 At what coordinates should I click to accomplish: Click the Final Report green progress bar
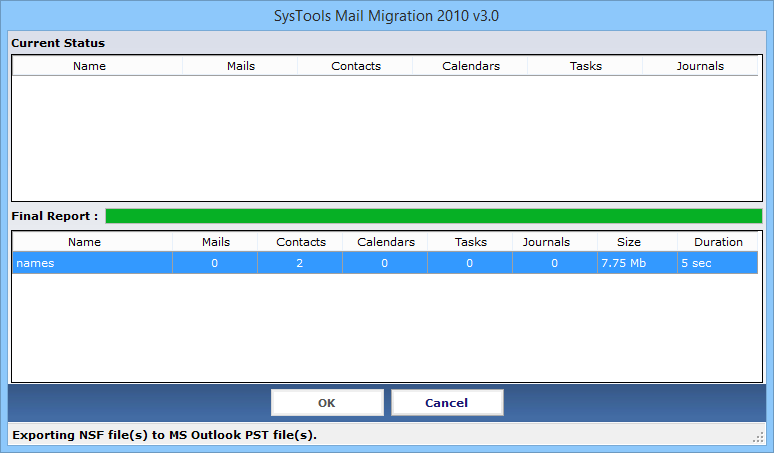(434, 216)
